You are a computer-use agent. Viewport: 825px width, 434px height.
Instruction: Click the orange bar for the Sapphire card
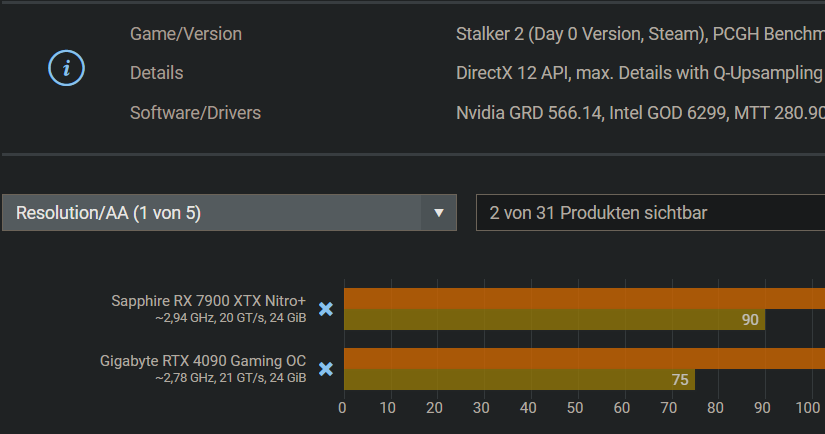point(583,299)
